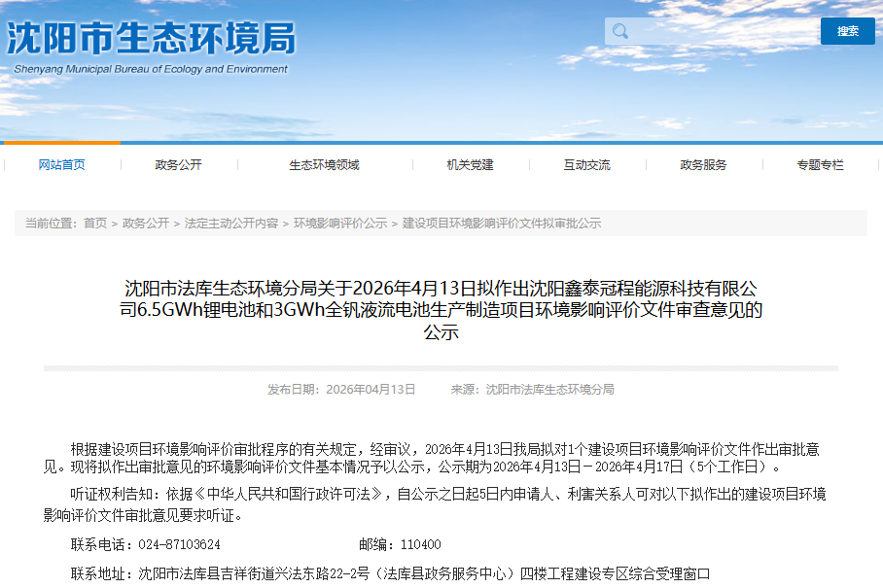883x588 pixels.
Task: Click the magnifier icon in search bar
Action: point(620,30)
